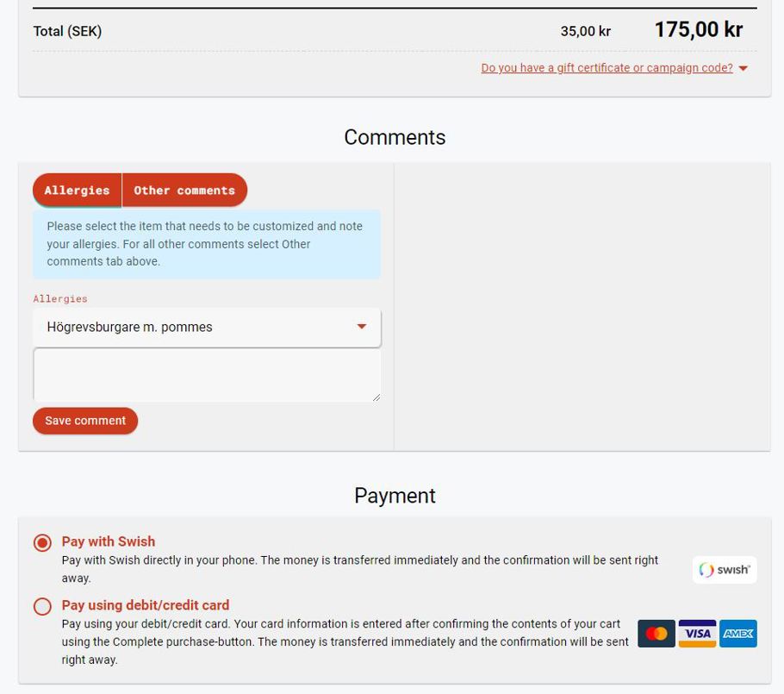Screen dimensions: 784x694
Task: Click the "Pay with Swish" heading text
Action: (x=109, y=541)
